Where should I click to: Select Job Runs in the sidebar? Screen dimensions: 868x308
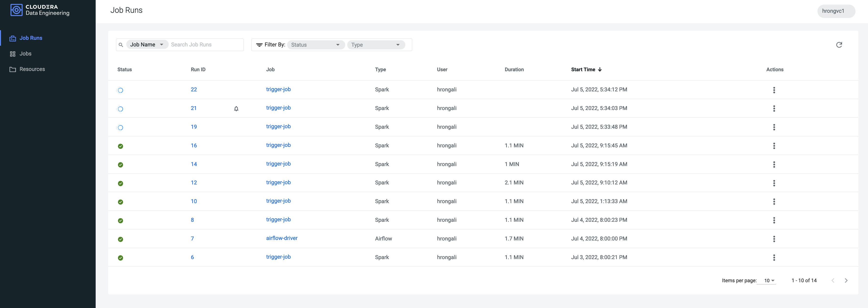point(31,38)
